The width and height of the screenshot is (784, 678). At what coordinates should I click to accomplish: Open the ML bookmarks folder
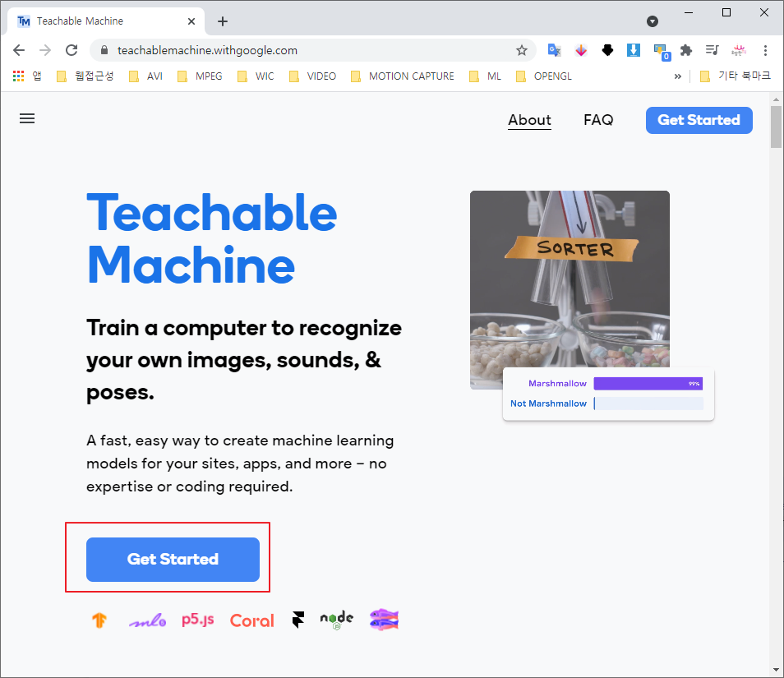[485, 76]
